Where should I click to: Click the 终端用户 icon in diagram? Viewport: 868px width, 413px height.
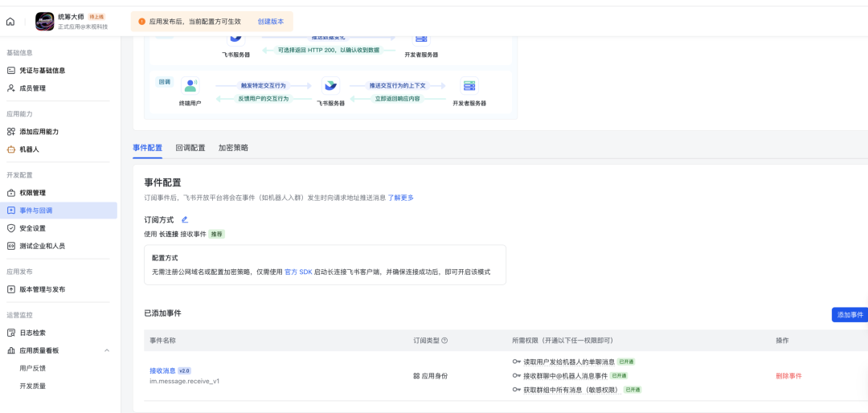pos(190,86)
